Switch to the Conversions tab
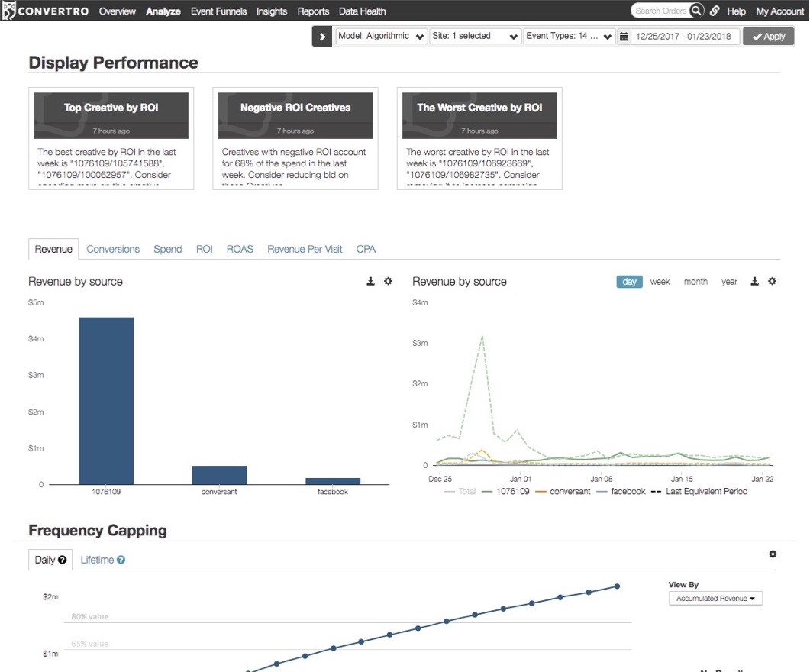The height and width of the screenshot is (672, 810). (x=113, y=249)
